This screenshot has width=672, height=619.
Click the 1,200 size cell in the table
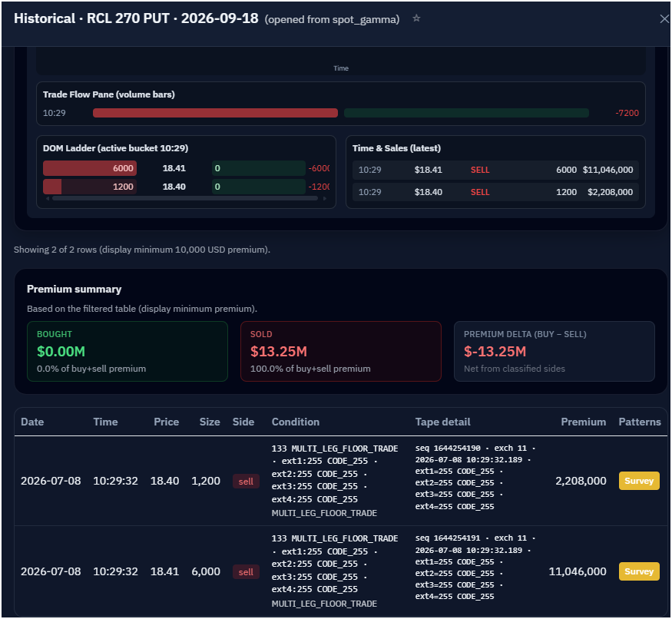pos(206,481)
